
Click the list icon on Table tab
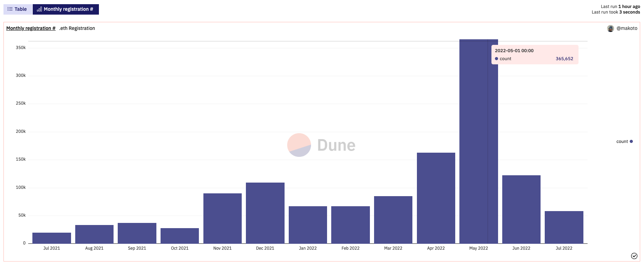pyautogui.click(x=10, y=9)
